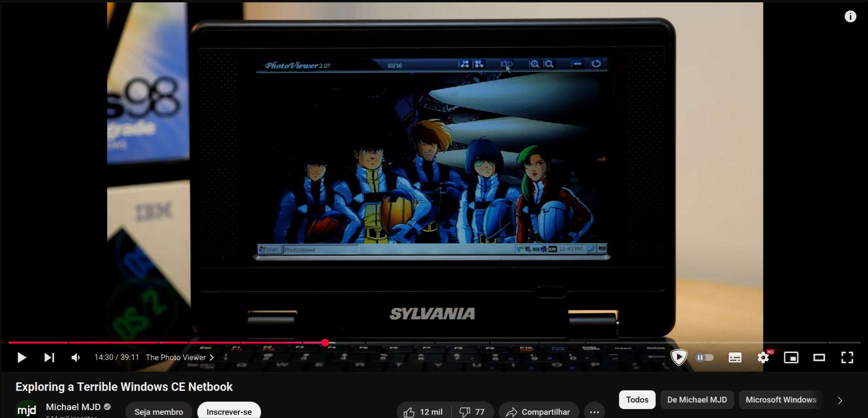Switch to theater mode
The width and height of the screenshot is (868, 418).
[x=819, y=358]
